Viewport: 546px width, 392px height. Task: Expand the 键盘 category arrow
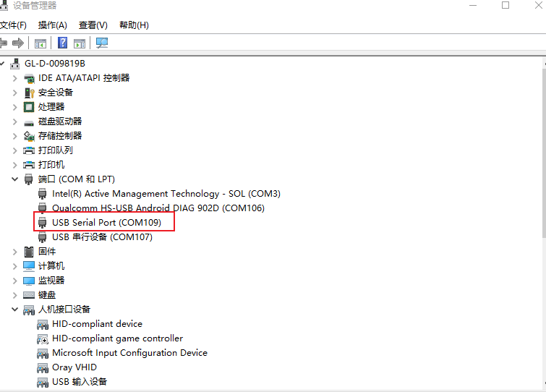pyautogui.click(x=15, y=295)
